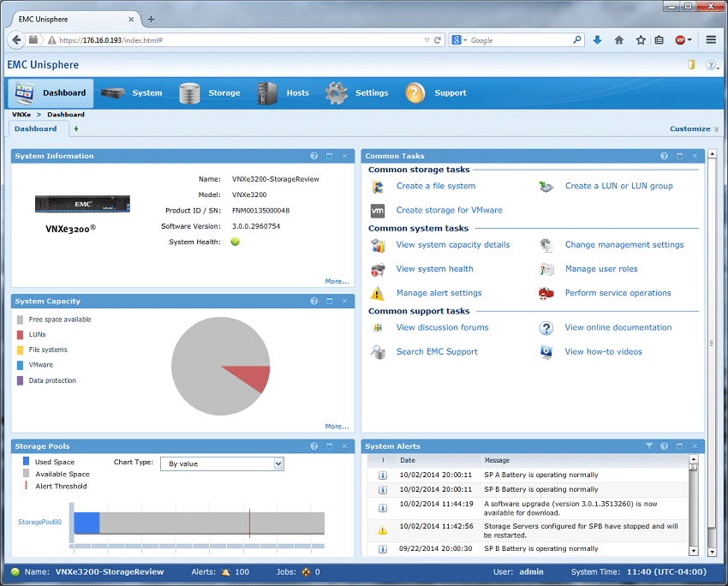Click the Search EMC Support icon
Screen dimensions: 728x586
click(378, 352)
